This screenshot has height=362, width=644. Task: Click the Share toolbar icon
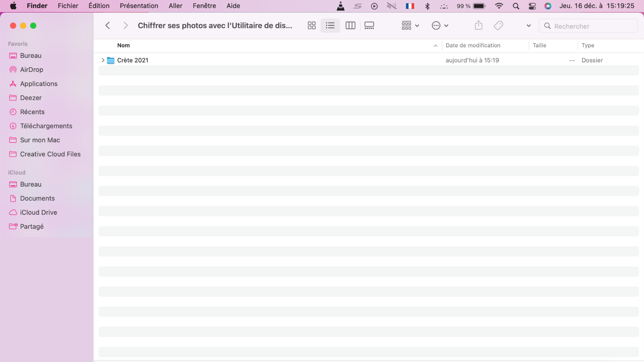click(478, 25)
